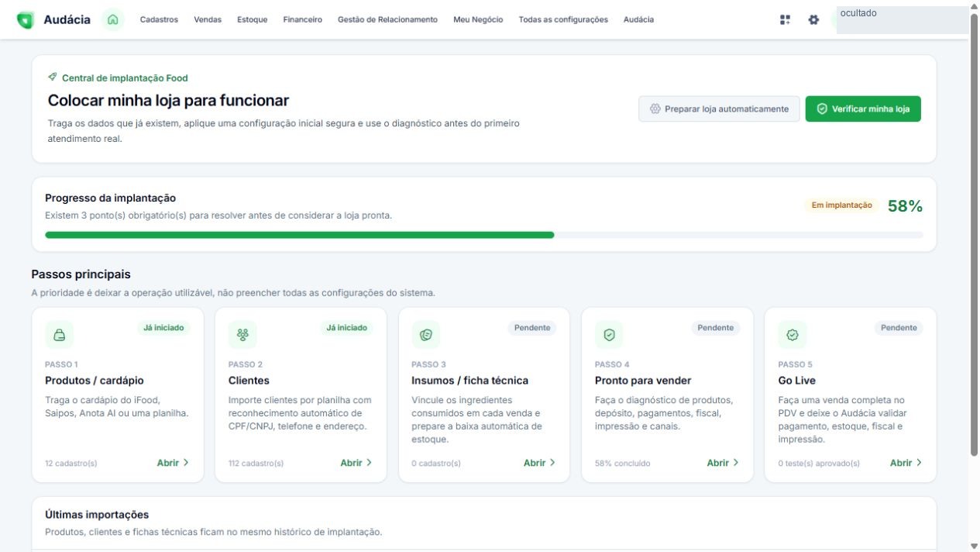Open the Cadastros menu
The height and width of the screenshot is (552, 980).
pyautogui.click(x=159, y=20)
